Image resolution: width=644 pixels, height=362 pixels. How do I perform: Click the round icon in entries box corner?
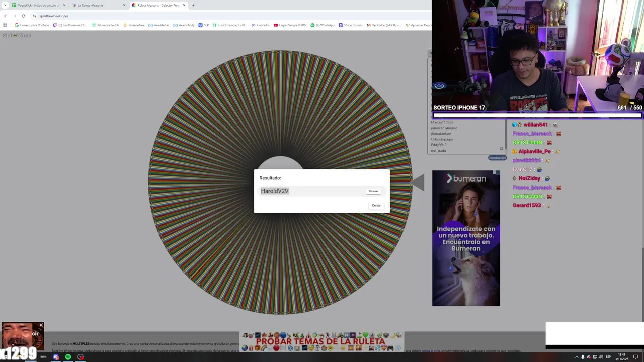click(501, 148)
